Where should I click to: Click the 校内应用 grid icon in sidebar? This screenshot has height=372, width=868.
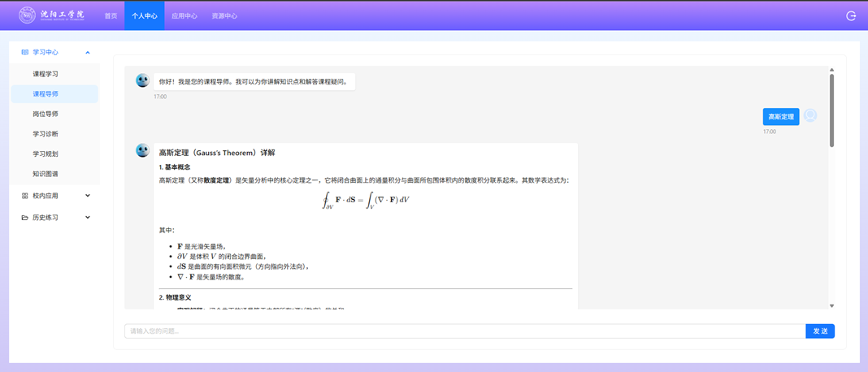pyautogui.click(x=24, y=196)
